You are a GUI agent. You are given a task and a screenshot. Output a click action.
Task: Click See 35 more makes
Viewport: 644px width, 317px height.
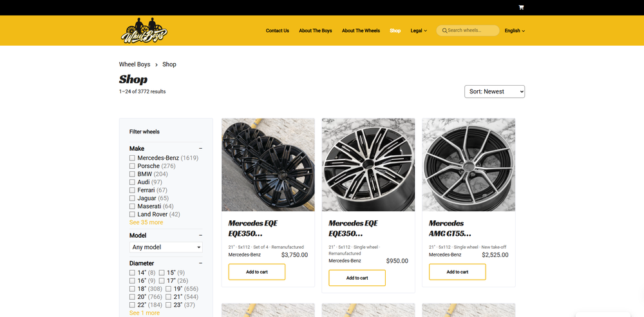click(x=146, y=222)
